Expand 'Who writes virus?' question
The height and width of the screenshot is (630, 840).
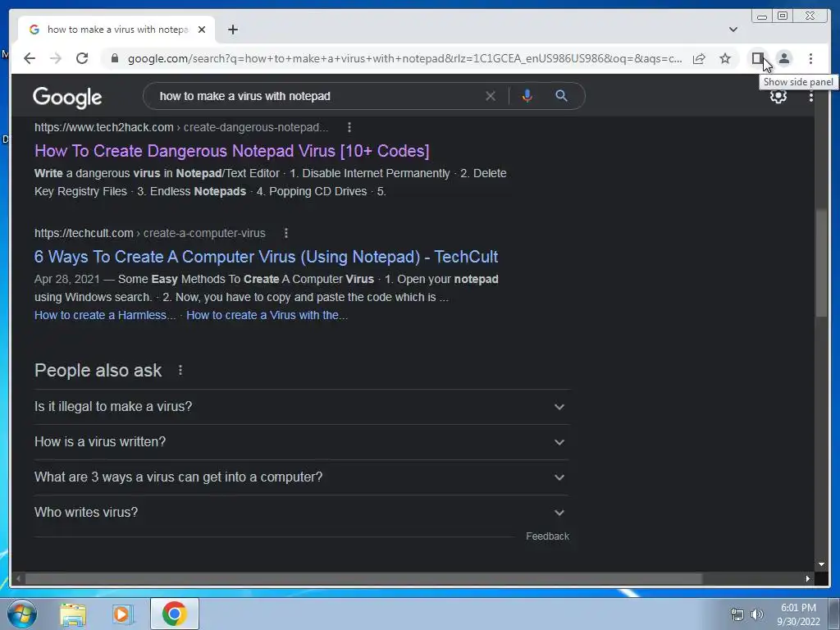302,513
